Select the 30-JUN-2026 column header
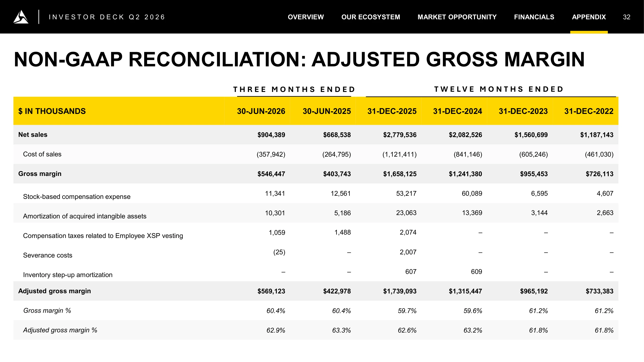Viewport: 644px width, 362px height. pyautogui.click(x=261, y=111)
